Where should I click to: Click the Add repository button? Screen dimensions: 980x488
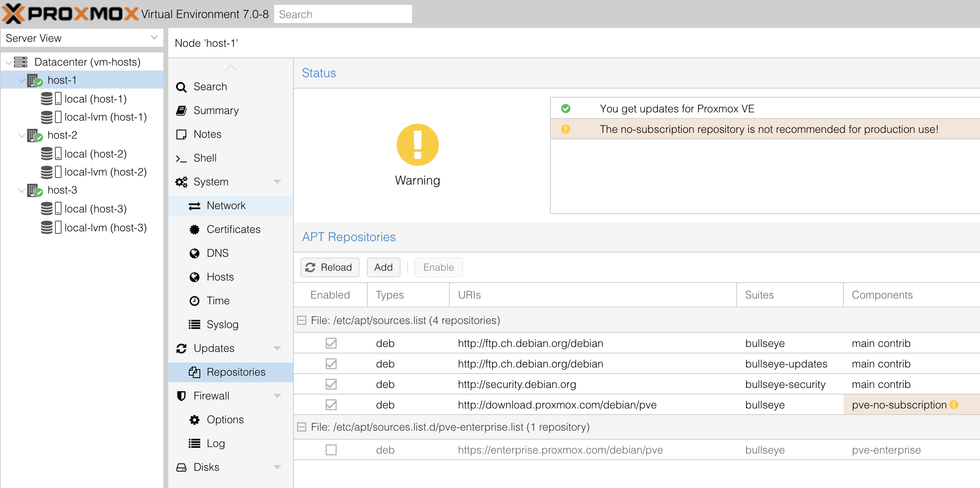(383, 267)
